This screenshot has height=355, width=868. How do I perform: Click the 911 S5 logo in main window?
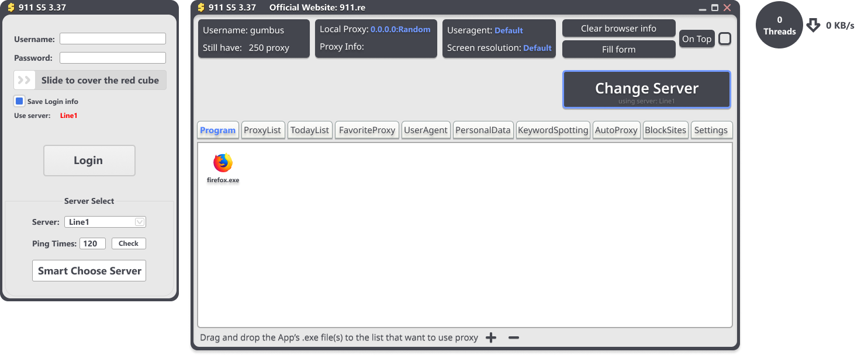pos(201,8)
